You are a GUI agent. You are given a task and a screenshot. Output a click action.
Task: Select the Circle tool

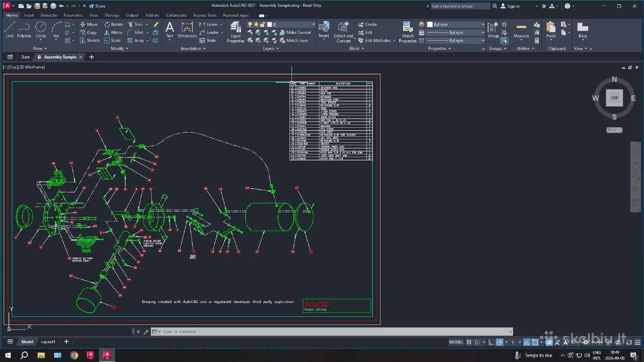(x=41, y=30)
